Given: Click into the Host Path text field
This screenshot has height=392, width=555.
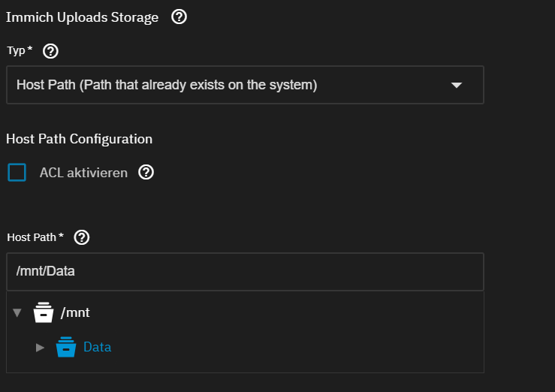Looking at the screenshot, I should point(245,271).
